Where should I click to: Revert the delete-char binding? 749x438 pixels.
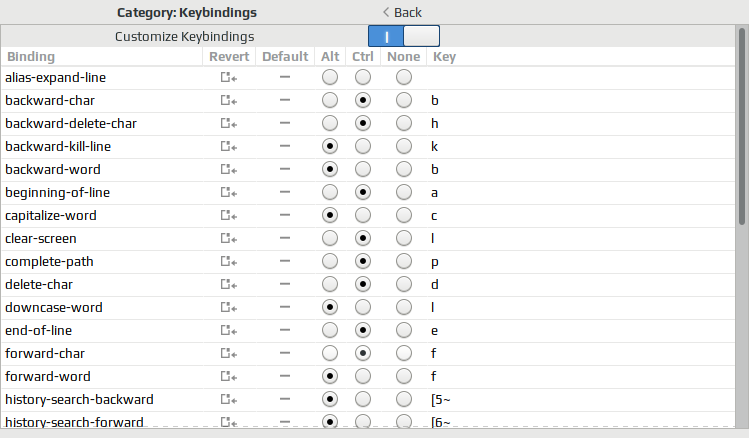click(x=229, y=284)
